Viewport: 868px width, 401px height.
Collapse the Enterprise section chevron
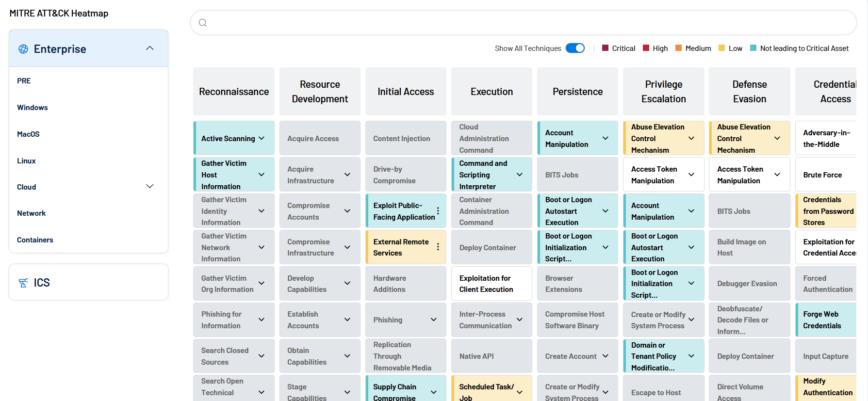click(150, 48)
